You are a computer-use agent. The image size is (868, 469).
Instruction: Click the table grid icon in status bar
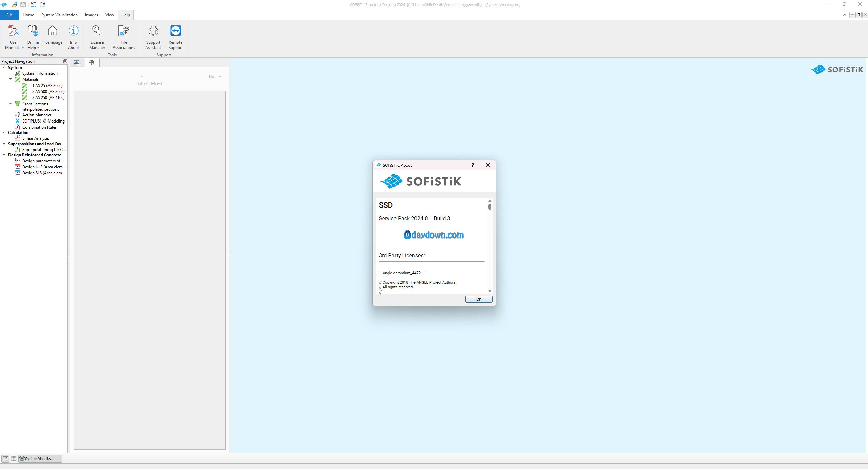tap(14, 458)
